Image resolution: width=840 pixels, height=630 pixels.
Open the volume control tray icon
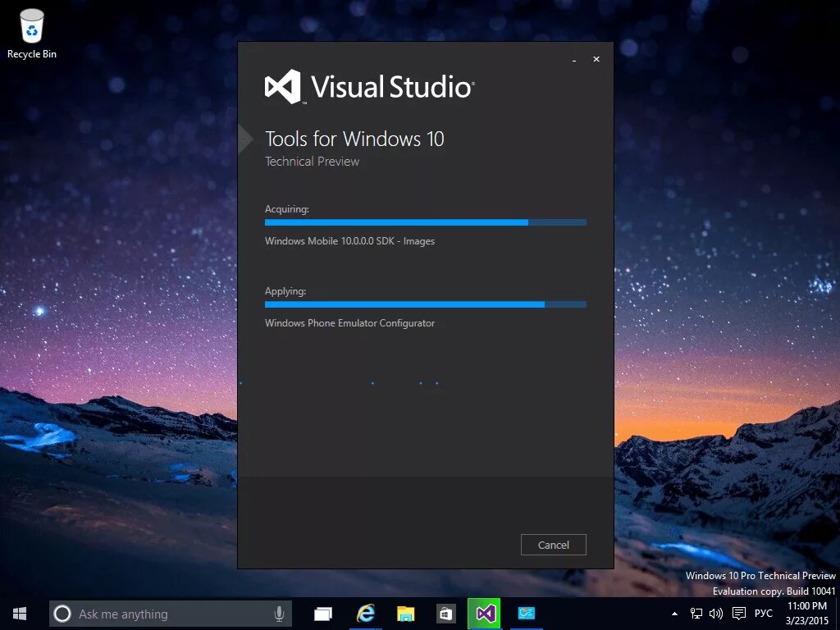(715, 614)
